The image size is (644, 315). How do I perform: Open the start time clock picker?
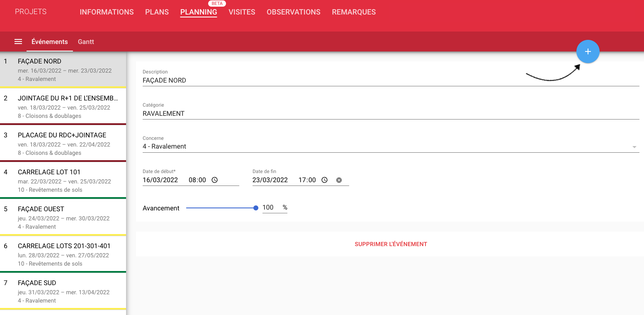click(x=214, y=180)
